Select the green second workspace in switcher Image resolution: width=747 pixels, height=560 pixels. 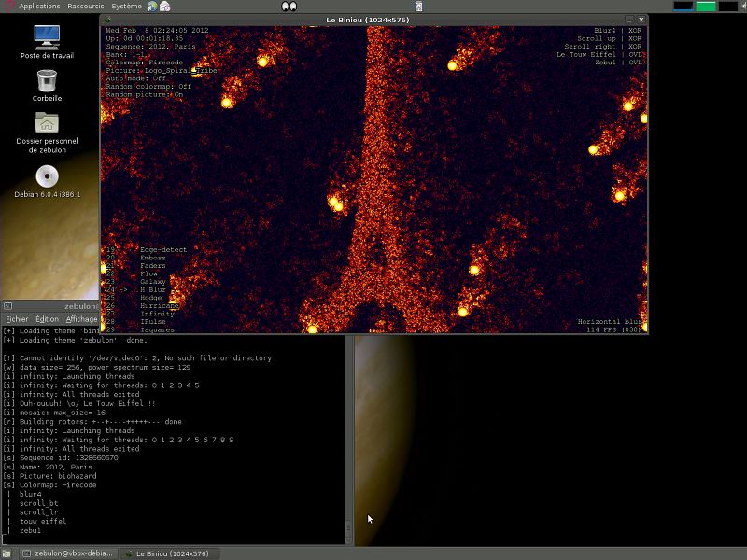(x=706, y=7)
